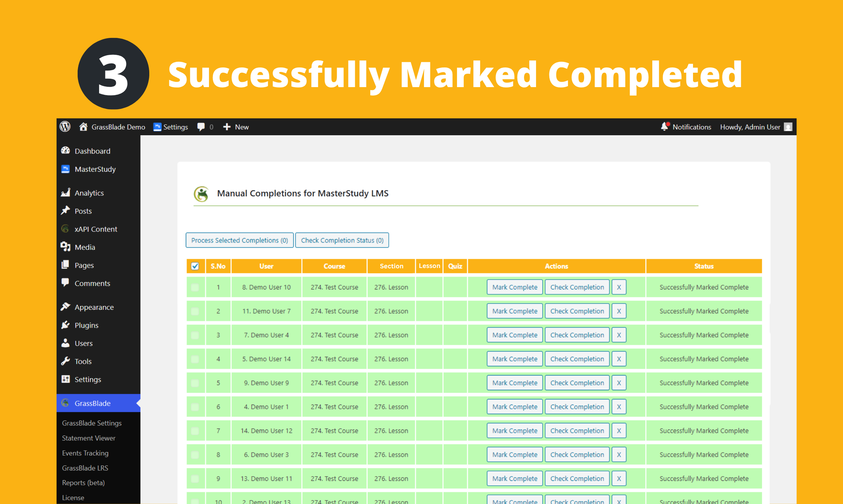Click the GrassBlade Demo home icon
843x504 pixels.
[83, 127]
